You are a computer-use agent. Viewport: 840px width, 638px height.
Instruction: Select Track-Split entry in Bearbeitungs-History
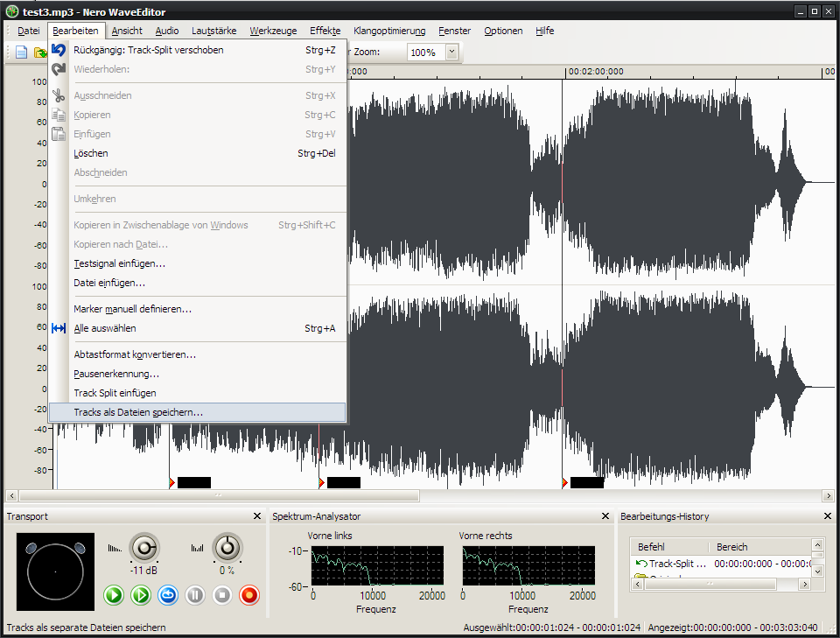click(x=677, y=564)
